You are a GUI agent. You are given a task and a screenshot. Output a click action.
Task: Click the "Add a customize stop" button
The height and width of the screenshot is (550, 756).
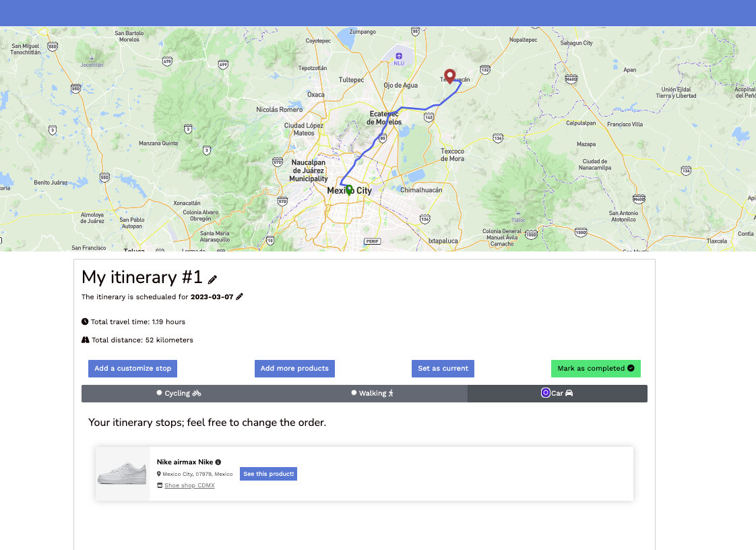(x=132, y=369)
